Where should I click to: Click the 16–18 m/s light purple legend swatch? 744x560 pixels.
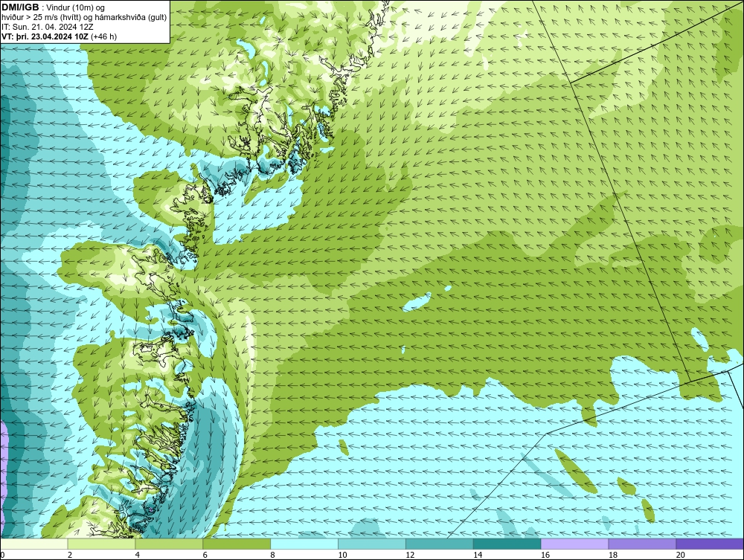point(574,544)
